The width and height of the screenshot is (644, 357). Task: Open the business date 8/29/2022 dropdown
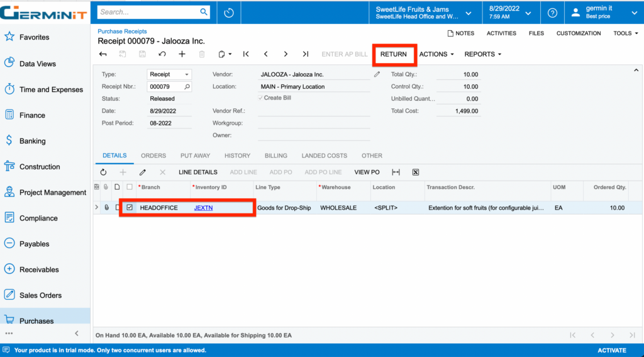pos(510,13)
